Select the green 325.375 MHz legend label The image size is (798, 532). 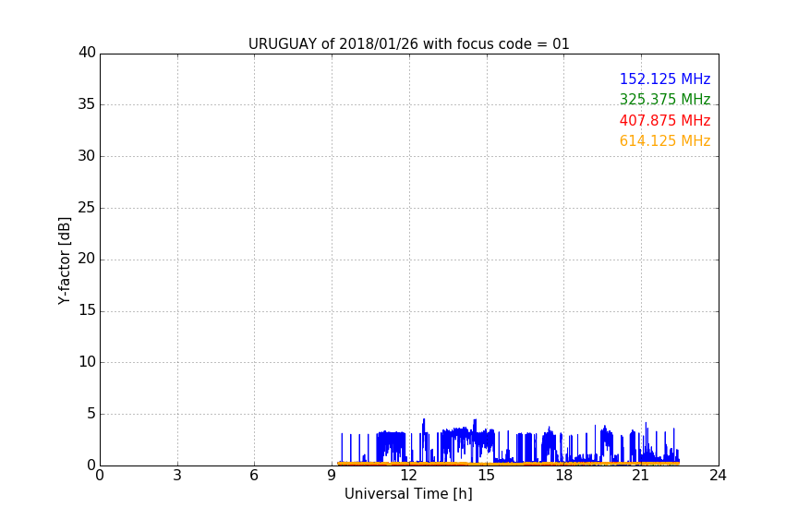click(665, 99)
